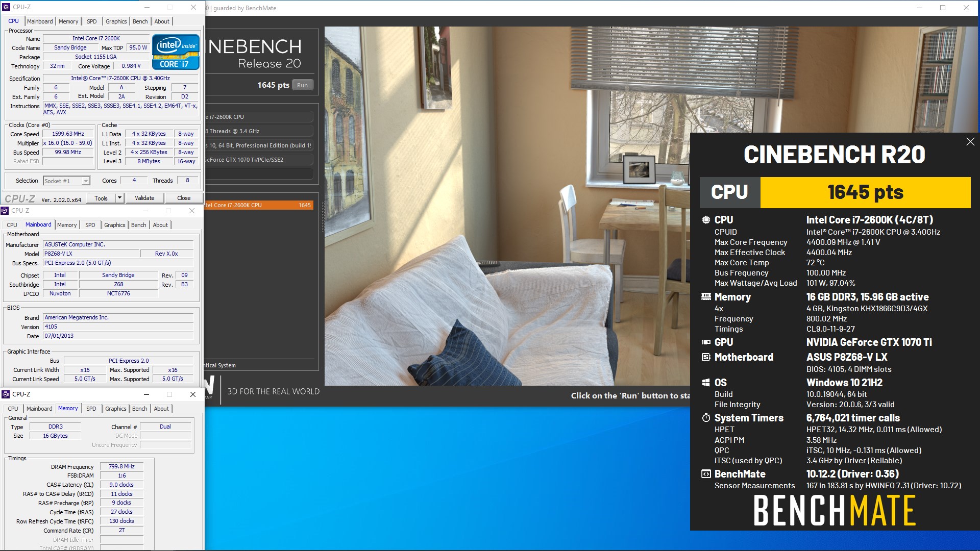Screen dimensions: 980x551
Task: Click the CPU chip icon in BenchMate panel
Action: pos(706,220)
